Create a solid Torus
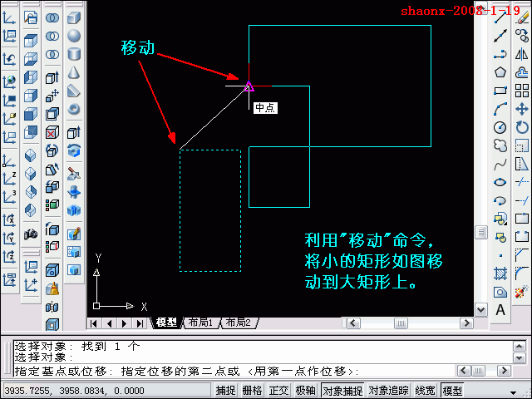The image size is (532, 399). [x=74, y=109]
